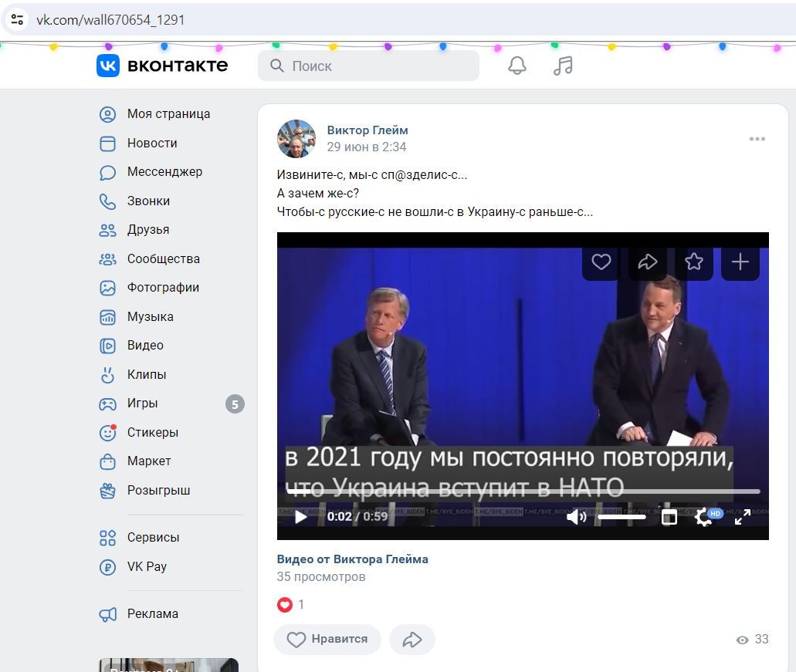Click video time display '0:02 / 0:59'

357,517
